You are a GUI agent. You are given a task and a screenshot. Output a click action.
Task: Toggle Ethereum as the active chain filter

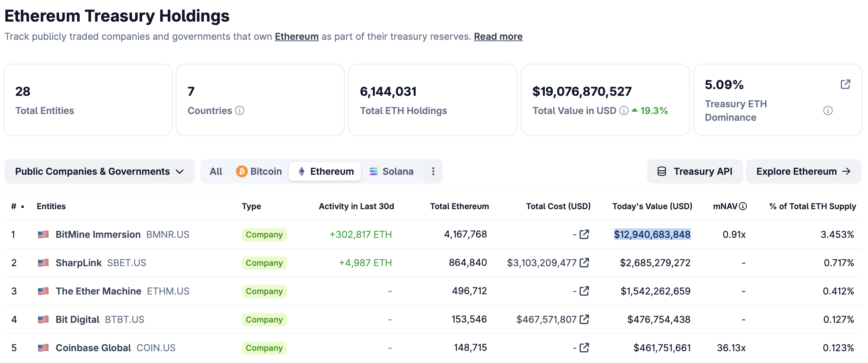pos(325,171)
